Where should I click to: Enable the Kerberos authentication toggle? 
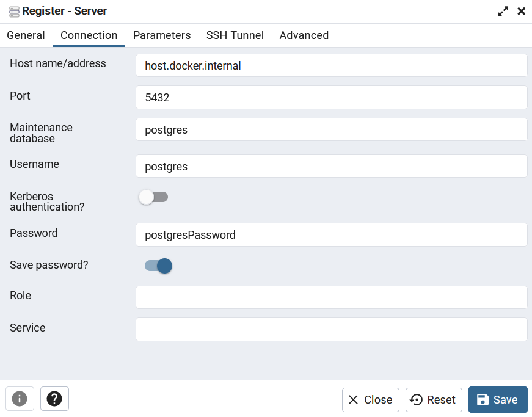tap(153, 197)
